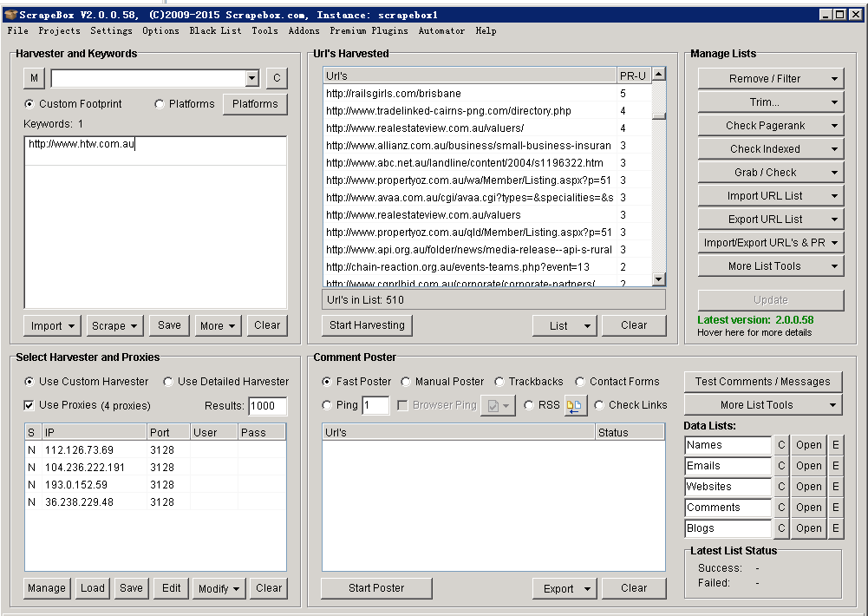Click the Ping count input field
868x616 pixels.
[x=375, y=405]
